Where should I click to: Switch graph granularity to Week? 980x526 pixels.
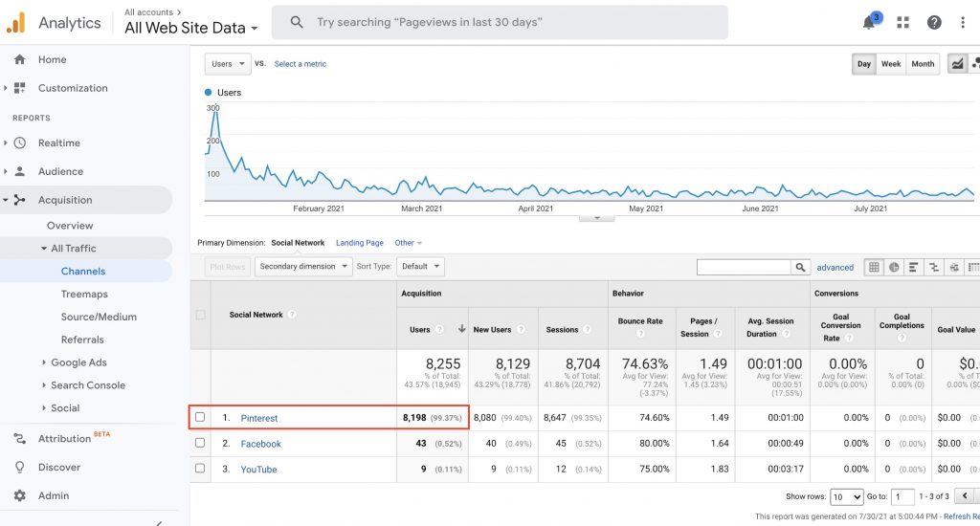click(891, 64)
